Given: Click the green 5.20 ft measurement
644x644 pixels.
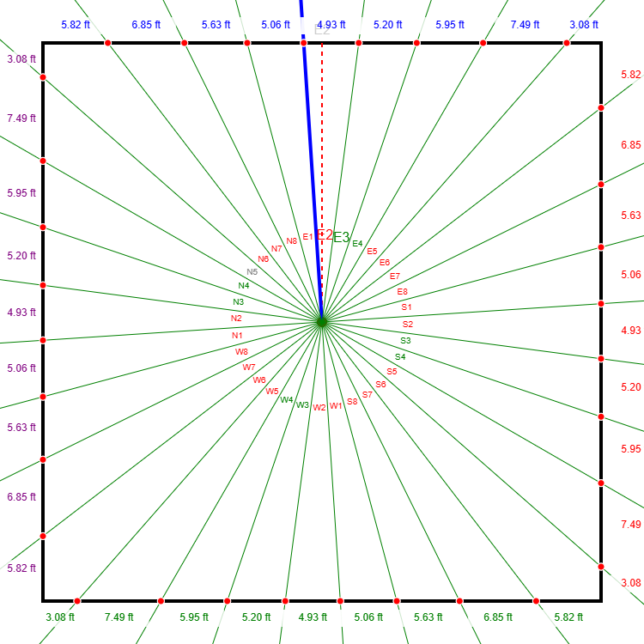Looking at the screenshot, I should click(x=256, y=617).
